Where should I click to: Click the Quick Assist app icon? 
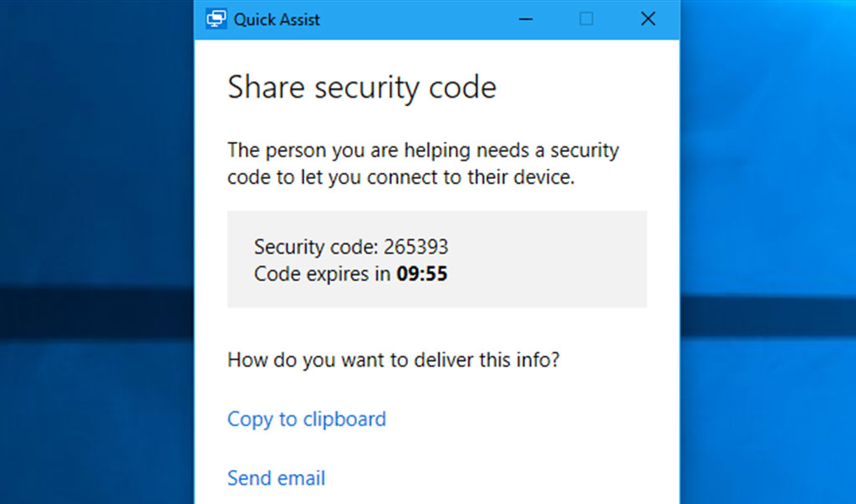click(x=216, y=19)
